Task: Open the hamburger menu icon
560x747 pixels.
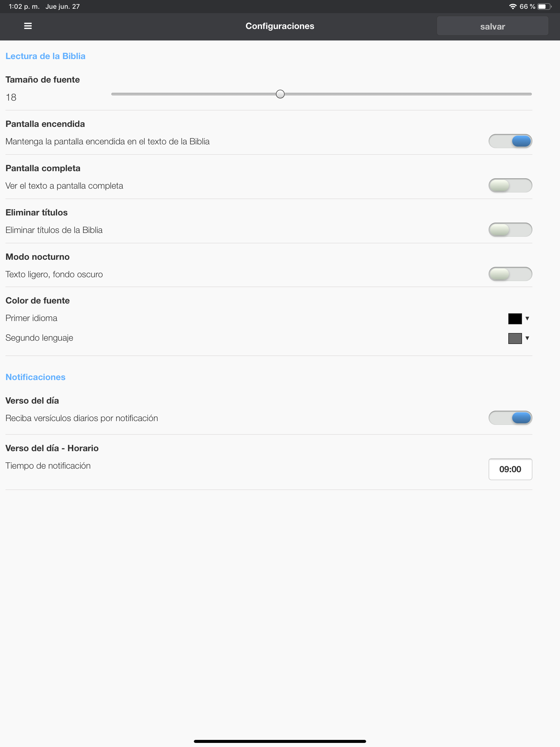Action: (x=28, y=26)
